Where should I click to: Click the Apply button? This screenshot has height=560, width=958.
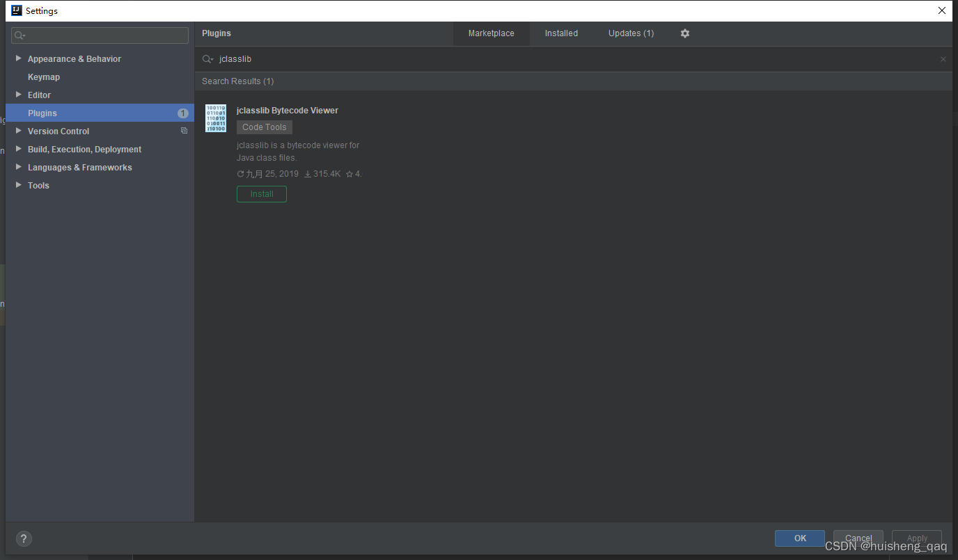917,538
